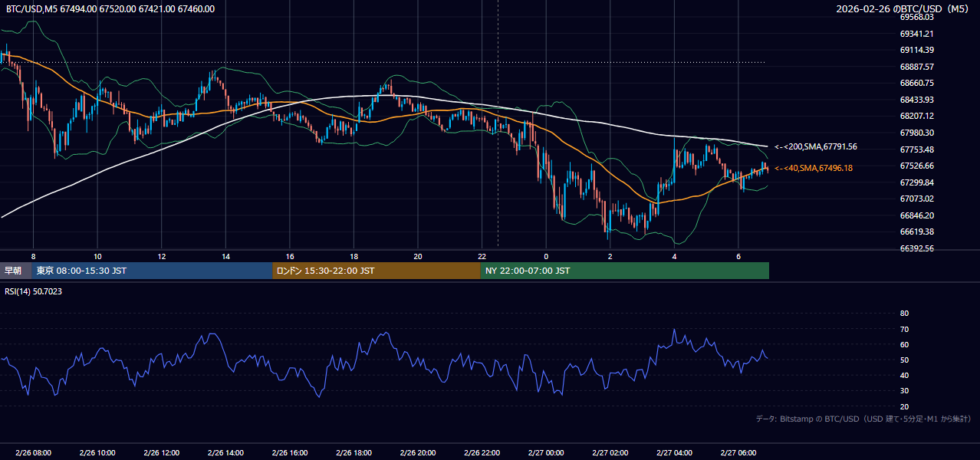This screenshot has height=460, width=980.
Task: Click RSI axis level 60
Action: (904, 344)
